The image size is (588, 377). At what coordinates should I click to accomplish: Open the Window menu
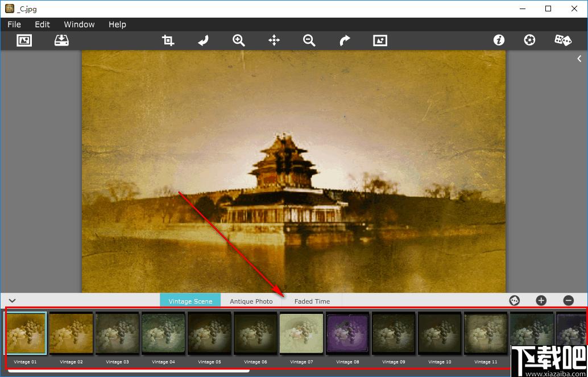(79, 24)
